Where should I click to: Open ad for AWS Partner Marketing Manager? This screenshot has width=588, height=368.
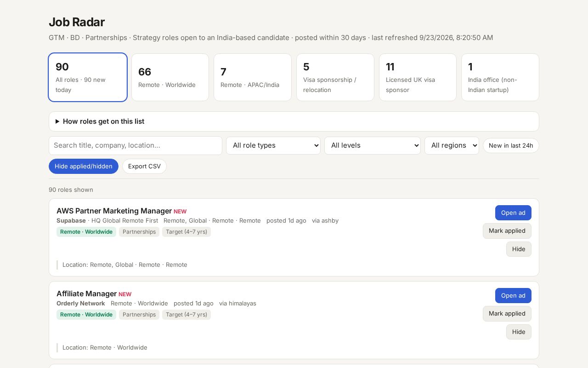(513, 213)
